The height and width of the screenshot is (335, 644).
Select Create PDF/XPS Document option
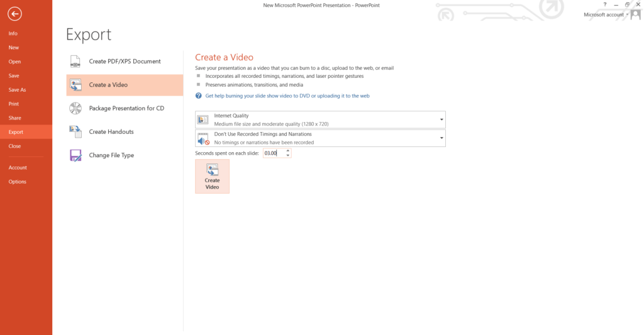point(125,61)
